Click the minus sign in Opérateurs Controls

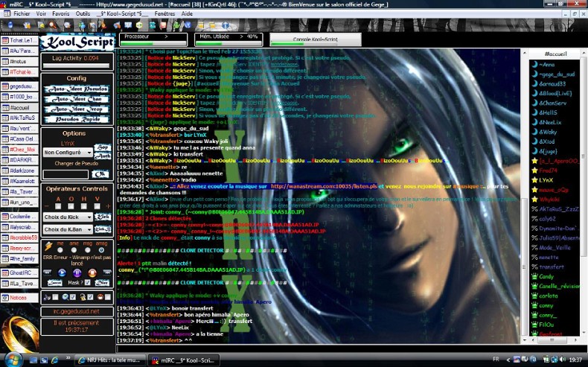click(x=46, y=206)
